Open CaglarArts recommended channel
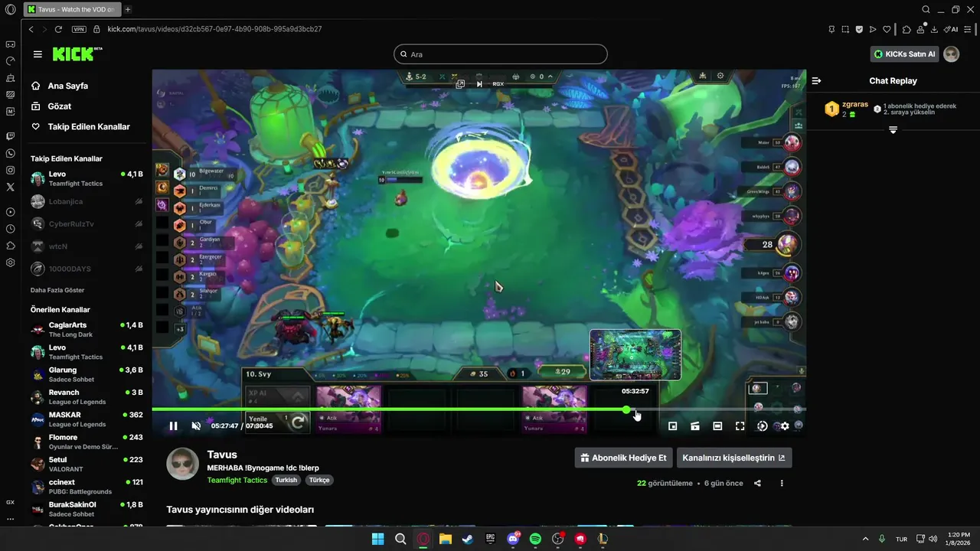 [87, 330]
